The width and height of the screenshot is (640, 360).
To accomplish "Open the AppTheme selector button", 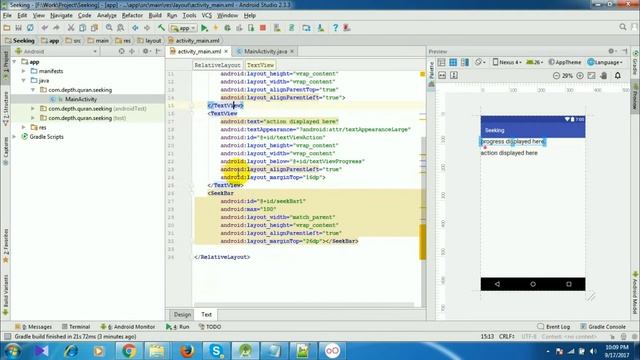I will (564, 62).
